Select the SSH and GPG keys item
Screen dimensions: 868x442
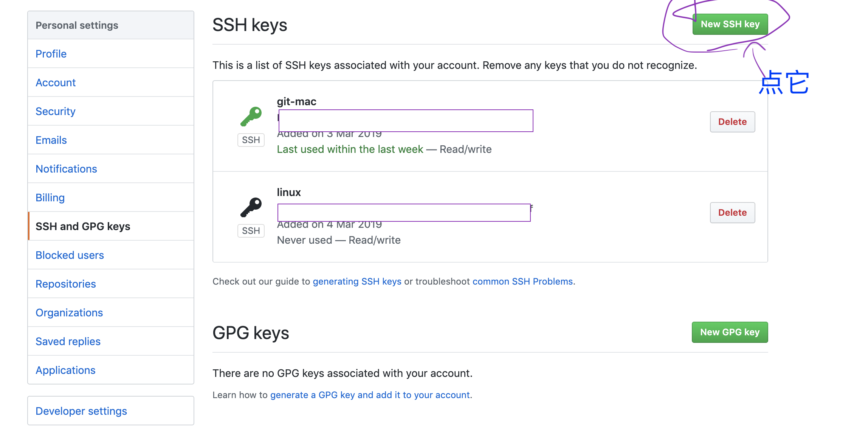(x=83, y=226)
